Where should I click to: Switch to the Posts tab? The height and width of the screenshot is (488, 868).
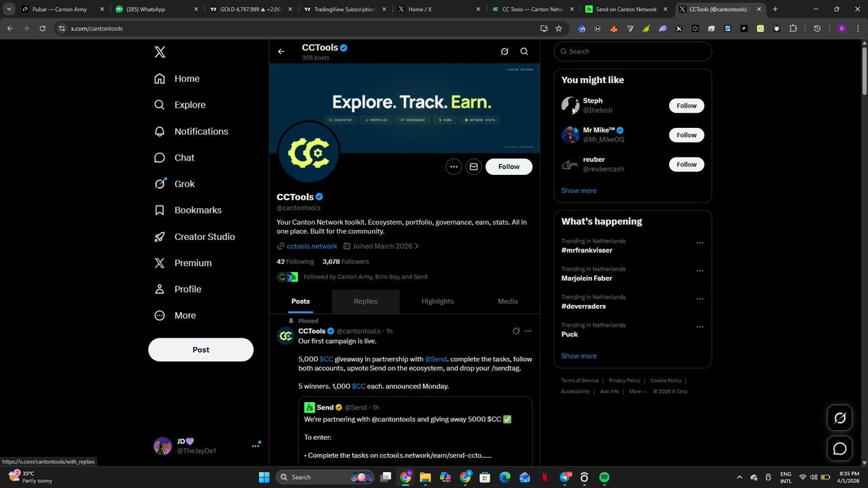(300, 301)
